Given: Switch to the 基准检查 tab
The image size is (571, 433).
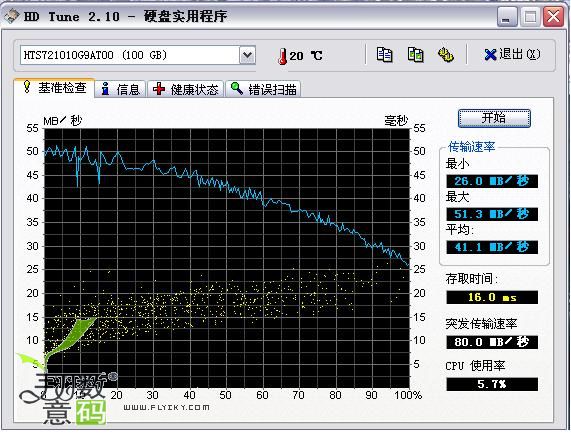Looking at the screenshot, I should point(54,88).
